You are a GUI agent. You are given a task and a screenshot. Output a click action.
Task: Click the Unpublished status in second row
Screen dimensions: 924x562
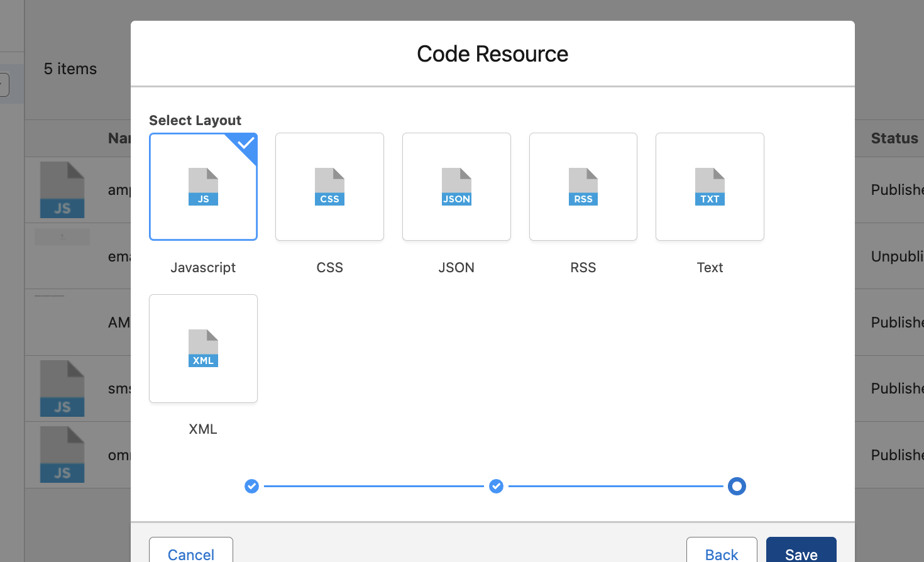tap(897, 256)
